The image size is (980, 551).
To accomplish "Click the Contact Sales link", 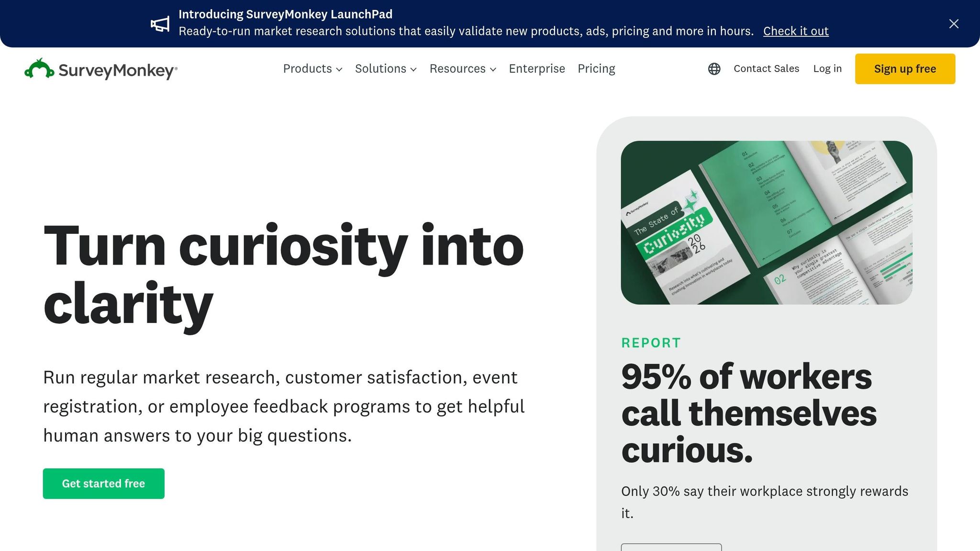I will tap(766, 69).
